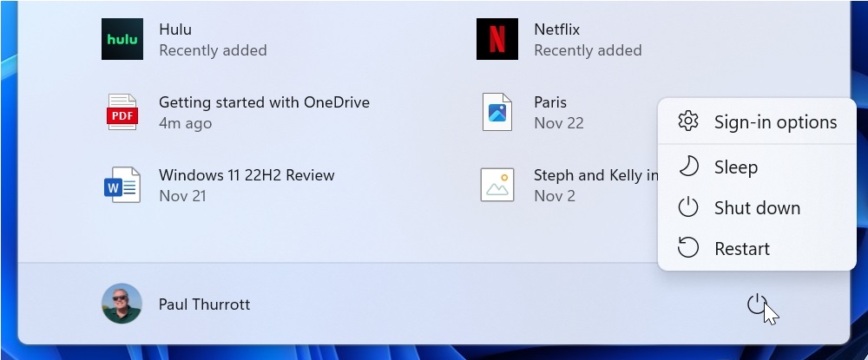Select the Shut down menu text
868x360 pixels.
[x=757, y=208]
